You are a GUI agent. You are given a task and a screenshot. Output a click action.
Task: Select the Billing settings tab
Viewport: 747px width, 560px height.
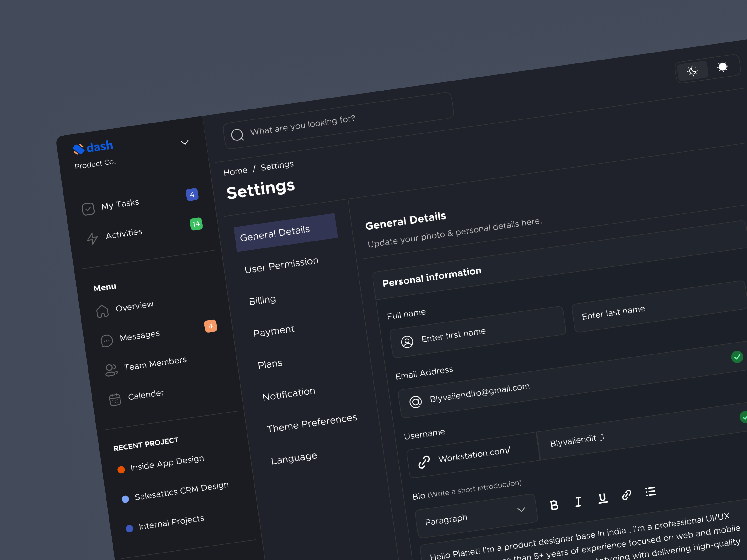point(262,300)
